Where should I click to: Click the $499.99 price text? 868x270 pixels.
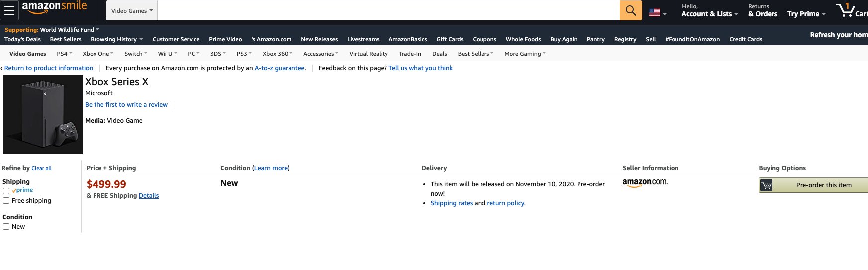(x=106, y=184)
